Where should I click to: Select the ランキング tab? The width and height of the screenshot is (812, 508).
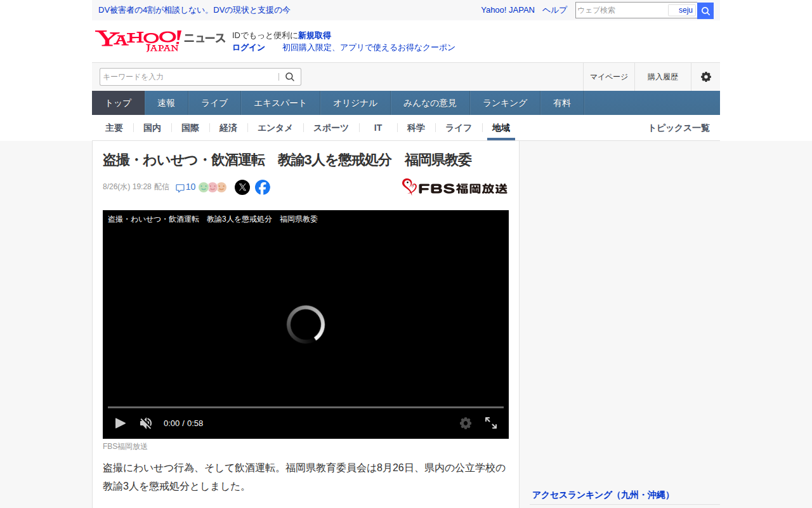coord(505,103)
